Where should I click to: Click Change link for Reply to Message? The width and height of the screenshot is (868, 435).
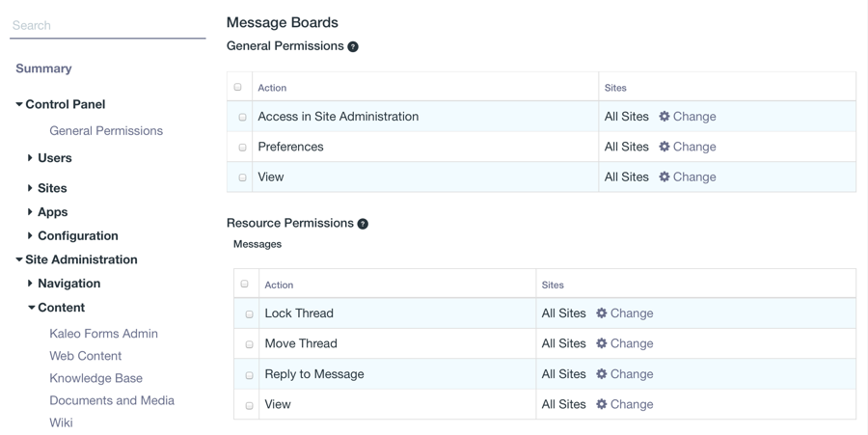point(632,374)
